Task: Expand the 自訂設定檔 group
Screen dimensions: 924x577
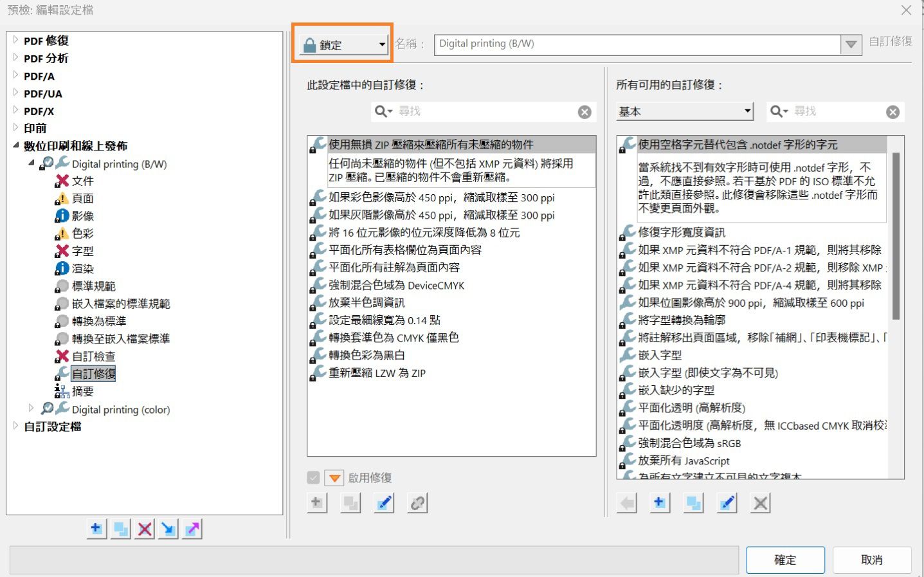Action: (15, 426)
